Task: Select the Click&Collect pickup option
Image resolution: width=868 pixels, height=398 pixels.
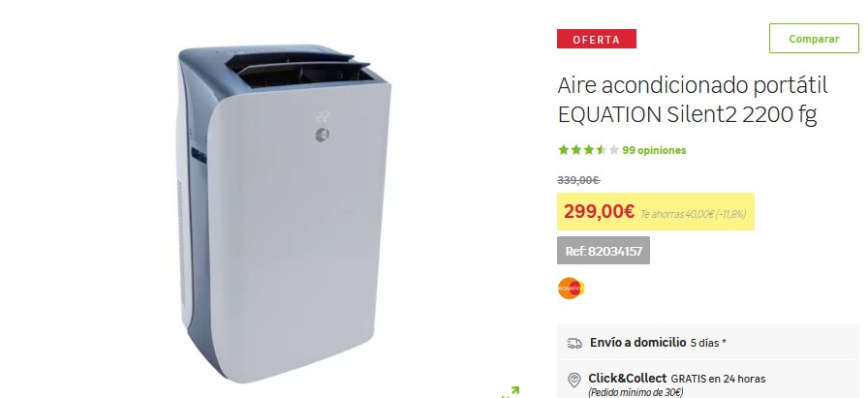Action: tap(708, 380)
